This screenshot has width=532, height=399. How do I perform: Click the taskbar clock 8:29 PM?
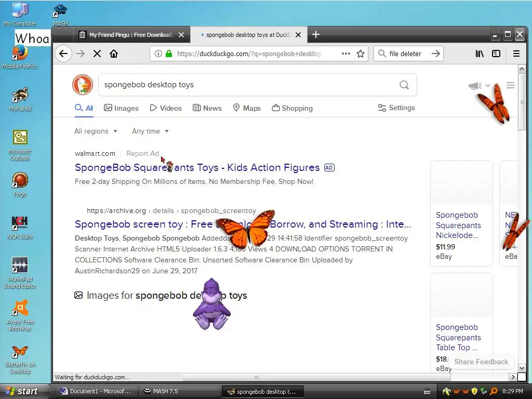[x=513, y=391]
